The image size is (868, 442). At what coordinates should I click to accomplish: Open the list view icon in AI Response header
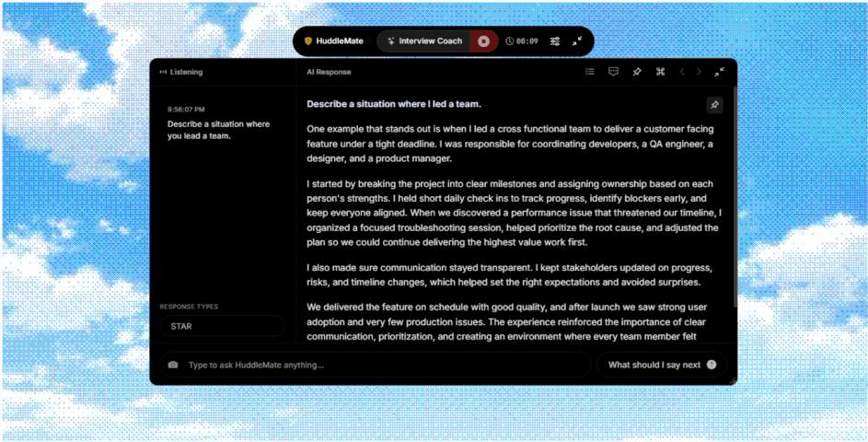pos(590,72)
